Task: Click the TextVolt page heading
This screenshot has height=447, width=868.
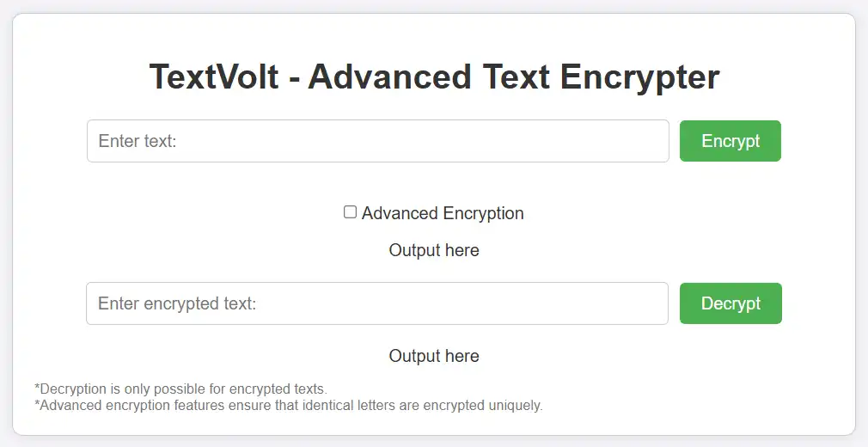Action: click(434, 77)
